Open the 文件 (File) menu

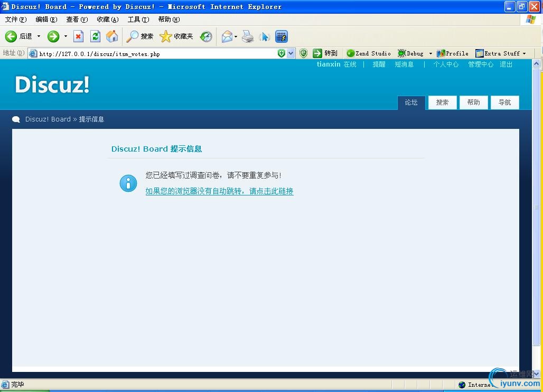pos(16,20)
